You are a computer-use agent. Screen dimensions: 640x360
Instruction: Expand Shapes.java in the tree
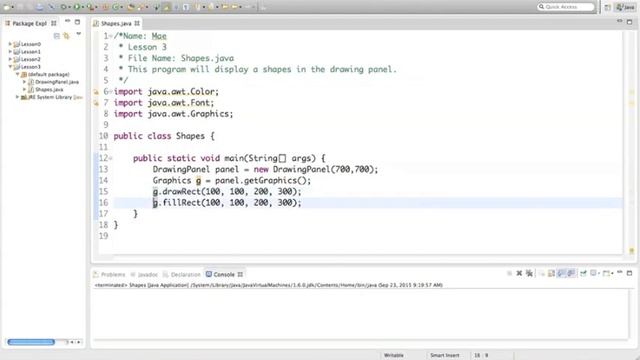tap(24, 89)
